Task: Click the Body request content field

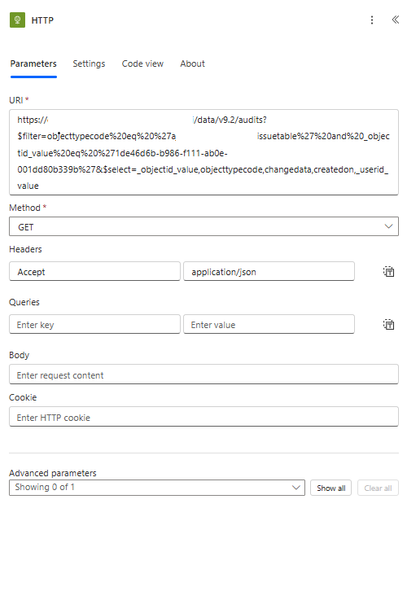Action: 204,374
